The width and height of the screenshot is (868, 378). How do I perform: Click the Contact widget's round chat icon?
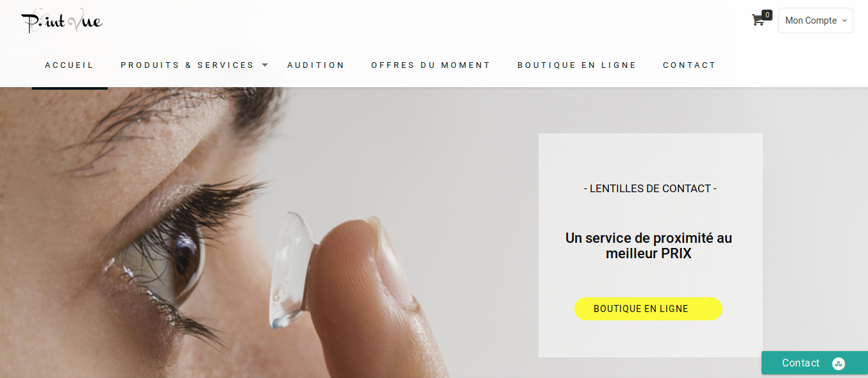(839, 363)
